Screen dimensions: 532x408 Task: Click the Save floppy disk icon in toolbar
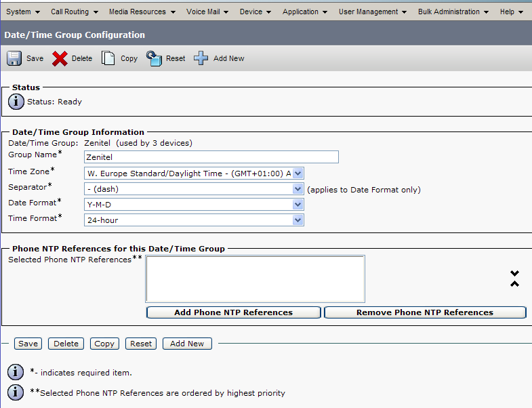point(14,58)
